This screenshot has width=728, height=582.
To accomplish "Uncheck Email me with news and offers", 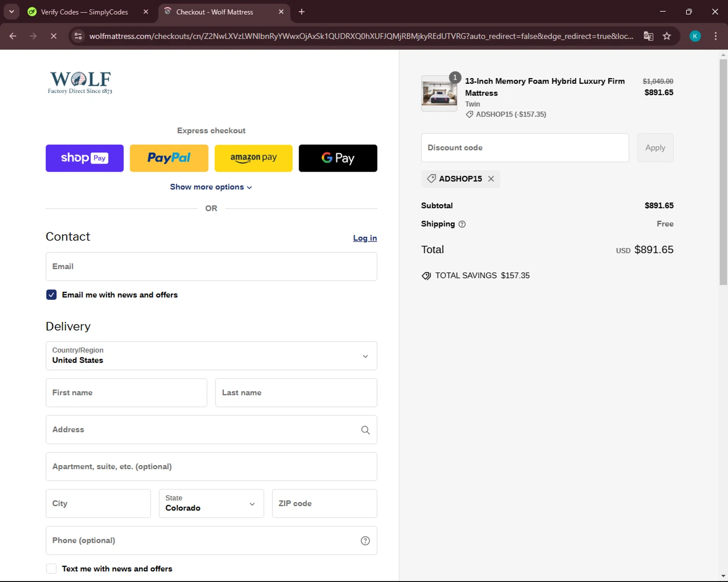I will 51,295.
